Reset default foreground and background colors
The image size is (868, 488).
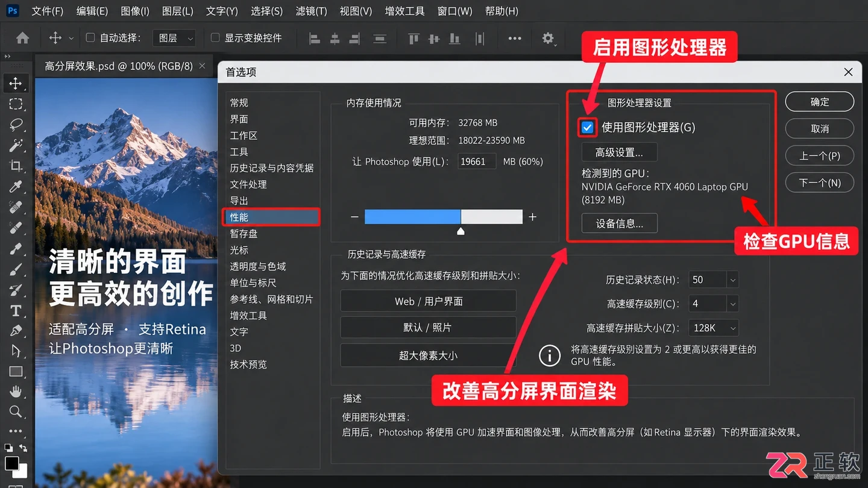click(x=8, y=448)
